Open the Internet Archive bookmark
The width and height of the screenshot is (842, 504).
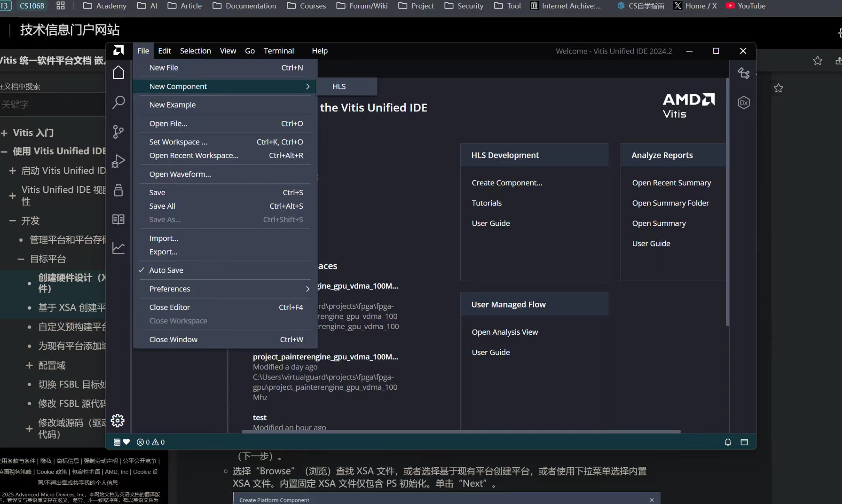(566, 6)
